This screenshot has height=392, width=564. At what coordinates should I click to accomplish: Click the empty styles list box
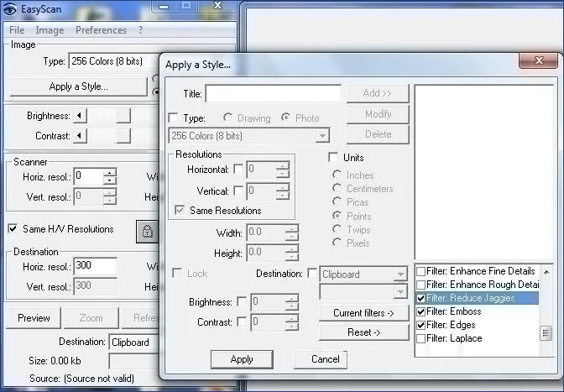tap(484, 172)
